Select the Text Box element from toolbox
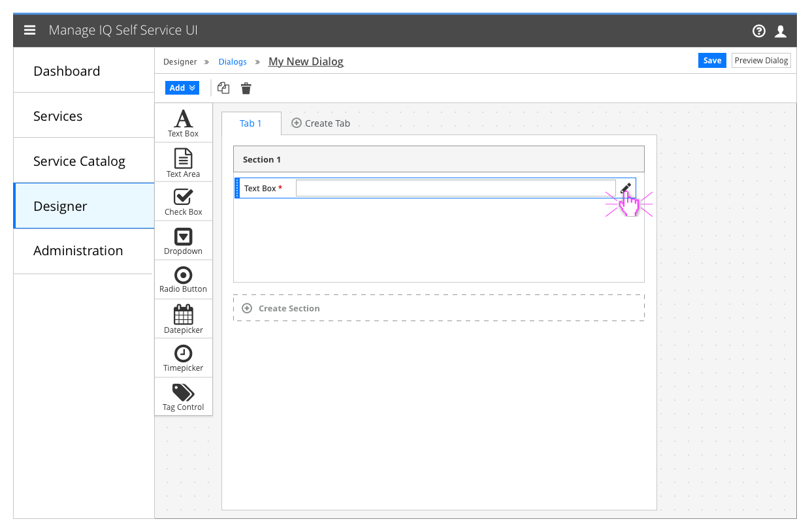The width and height of the screenshot is (810, 532). coord(183,123)
